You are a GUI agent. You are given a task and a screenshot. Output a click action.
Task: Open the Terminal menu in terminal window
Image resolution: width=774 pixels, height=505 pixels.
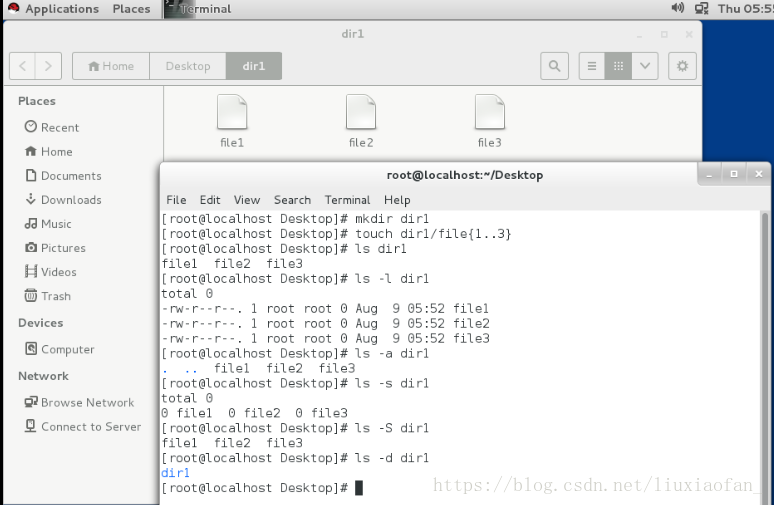tap(347, 200)
